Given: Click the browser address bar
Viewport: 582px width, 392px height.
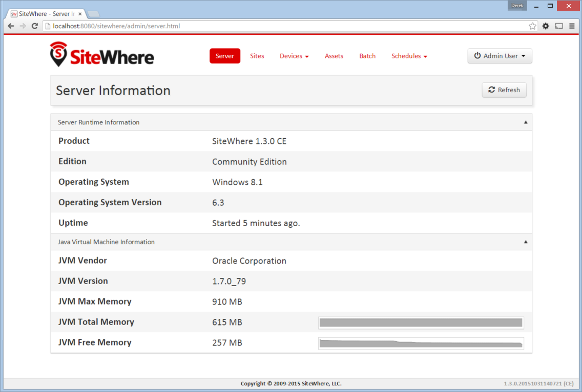Looking at the screenshot, I should click(289, 26).
